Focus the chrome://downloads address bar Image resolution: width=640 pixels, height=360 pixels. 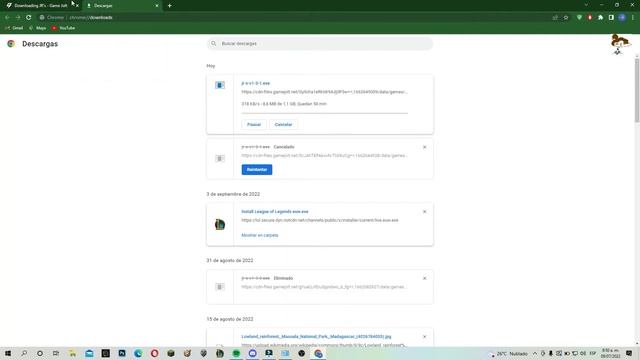point(294,18)
